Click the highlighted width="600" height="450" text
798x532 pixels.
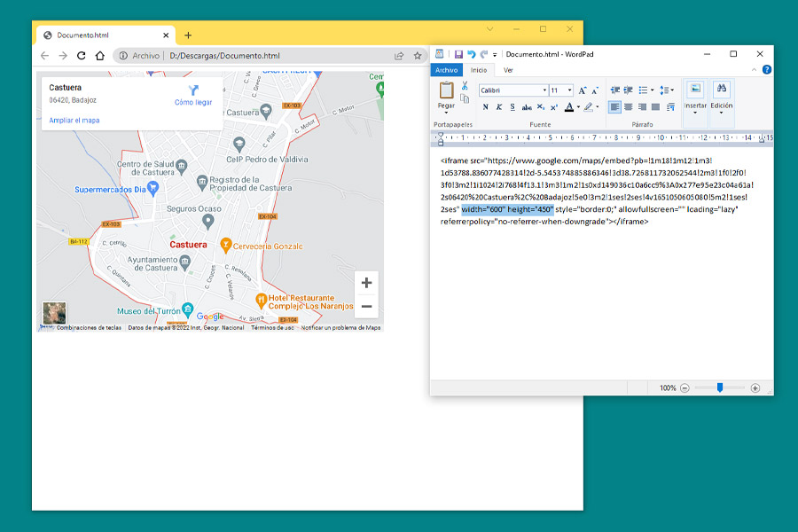click(507, 209)
